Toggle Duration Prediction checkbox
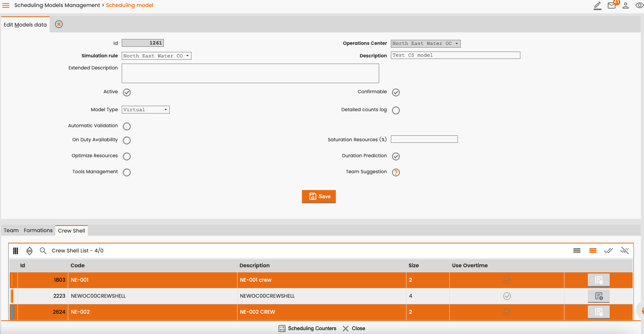The height and width of the screenshot is (334, 644). point(396,156)
